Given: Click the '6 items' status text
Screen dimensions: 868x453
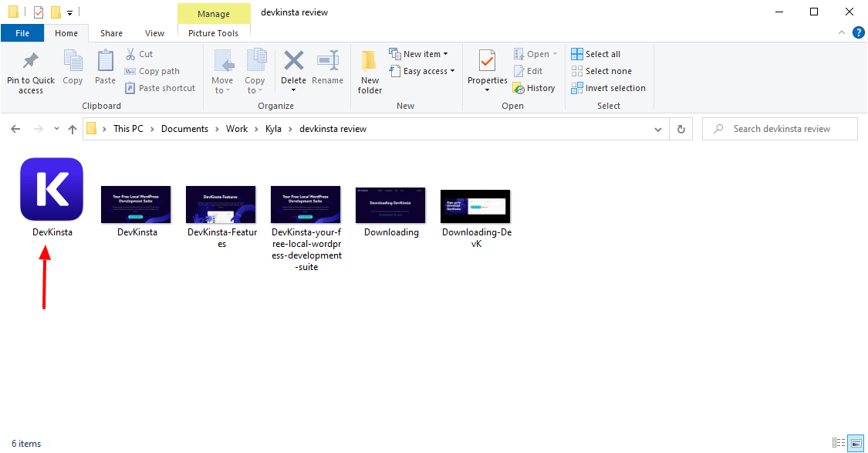Looking at the screenshot, I should pos(26,444).
